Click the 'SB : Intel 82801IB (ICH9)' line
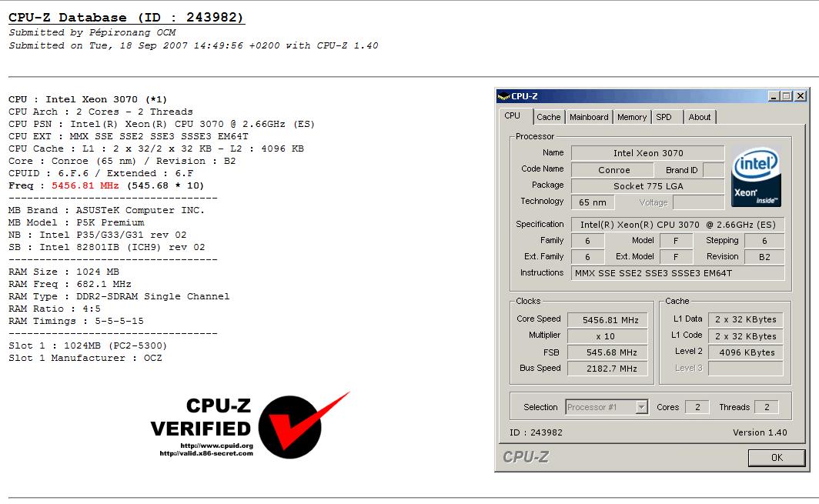This screenshot has width=819, height=504. tap(106, 247)
